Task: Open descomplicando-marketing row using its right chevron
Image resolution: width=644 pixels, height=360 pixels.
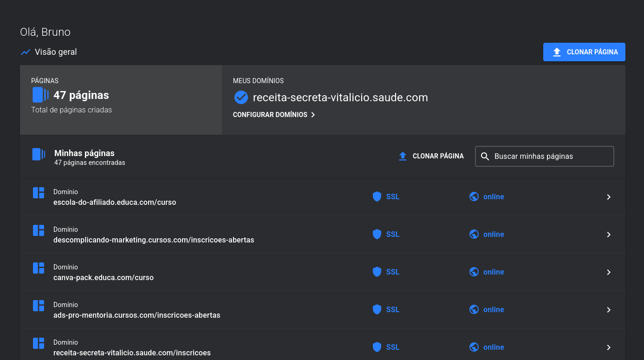Action: (x=609, y=235)
